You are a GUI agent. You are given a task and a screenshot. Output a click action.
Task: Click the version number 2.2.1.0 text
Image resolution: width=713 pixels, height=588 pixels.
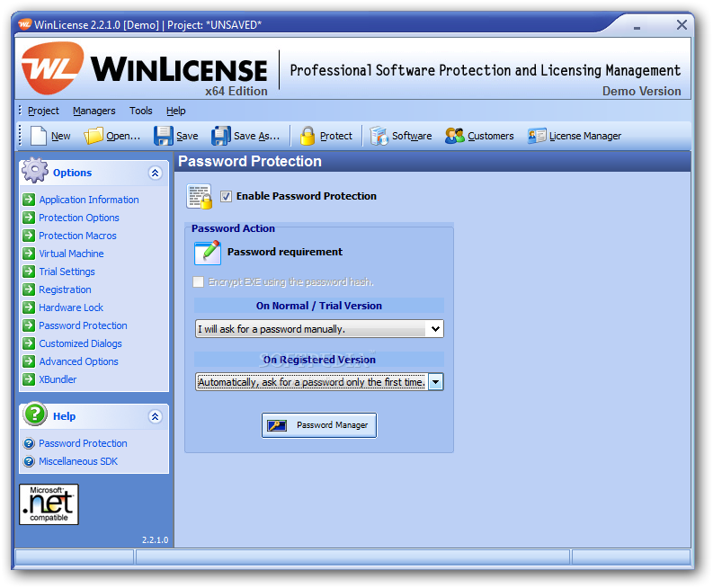155,539
